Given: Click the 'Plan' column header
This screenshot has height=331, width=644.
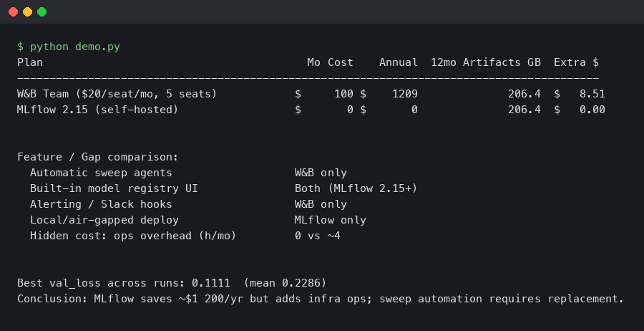Looking at the screenshot, I should click(30, 62).
